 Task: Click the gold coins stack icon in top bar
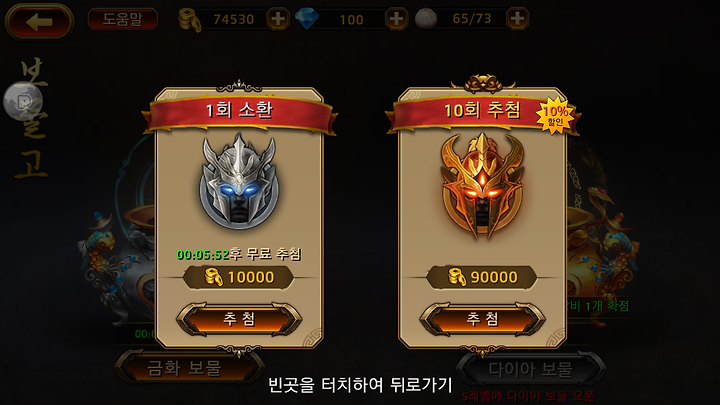tap(190, 20)
